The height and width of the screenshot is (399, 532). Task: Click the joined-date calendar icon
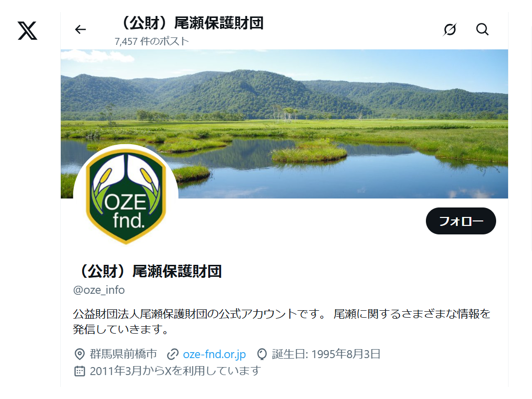coord(79,371)
